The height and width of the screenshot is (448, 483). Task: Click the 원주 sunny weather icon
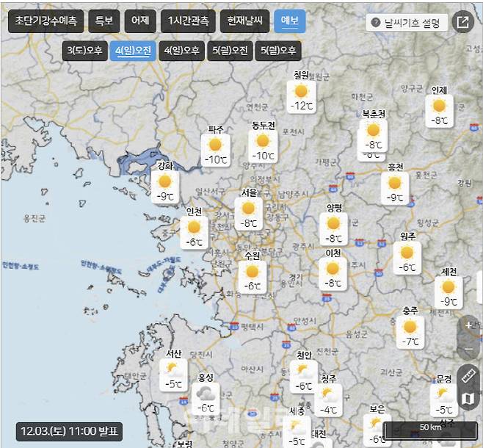pyautogui.click(x=407, y=253)
